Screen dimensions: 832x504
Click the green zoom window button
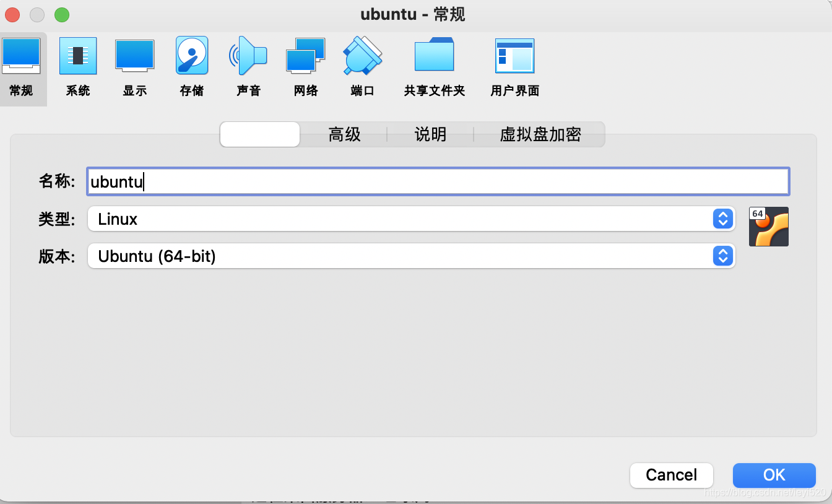62,15
